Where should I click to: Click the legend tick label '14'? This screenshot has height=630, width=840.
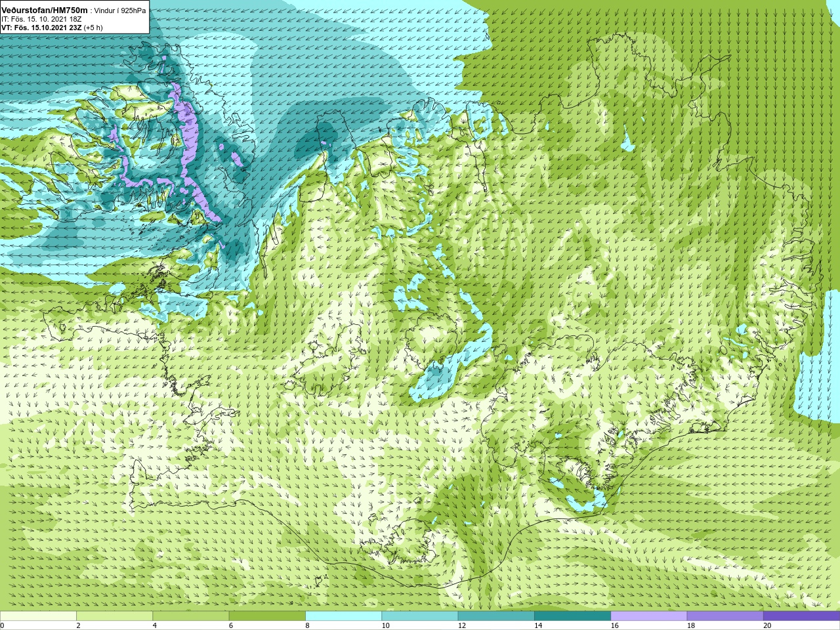[x=538, y=625]
